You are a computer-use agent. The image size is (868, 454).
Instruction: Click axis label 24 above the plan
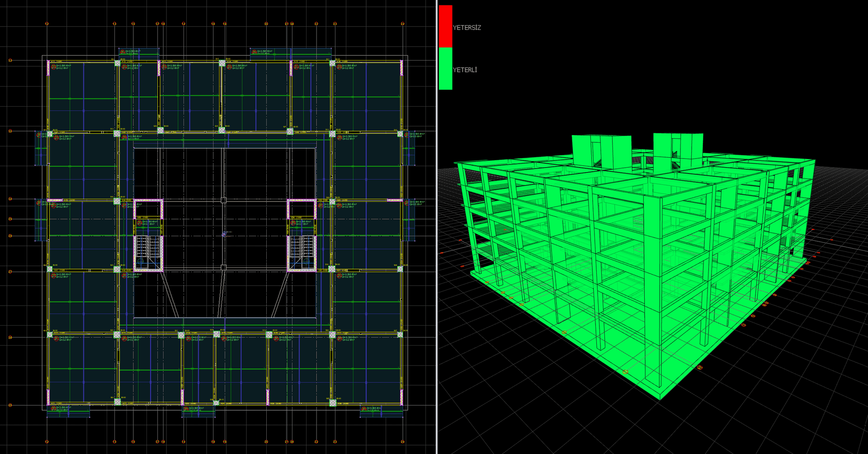pos(402,24)
